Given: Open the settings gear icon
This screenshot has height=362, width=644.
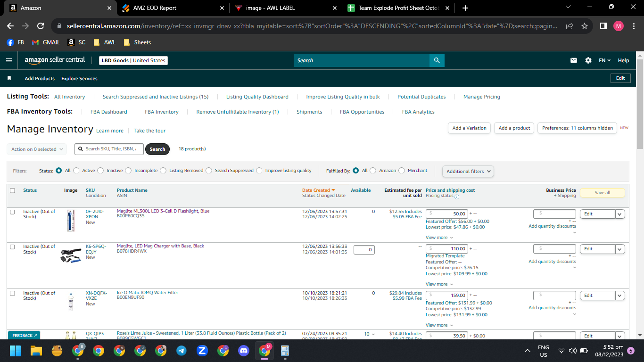Looking at the screenshot, I should coord(588,60).
